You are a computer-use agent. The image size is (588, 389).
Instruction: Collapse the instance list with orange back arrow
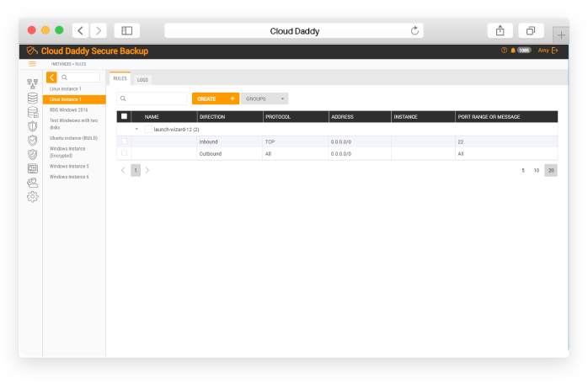tap(51, 77)
